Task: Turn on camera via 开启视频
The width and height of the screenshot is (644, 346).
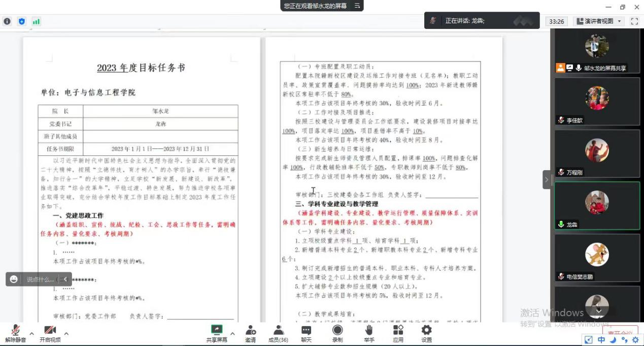Action: click(50, 333)
